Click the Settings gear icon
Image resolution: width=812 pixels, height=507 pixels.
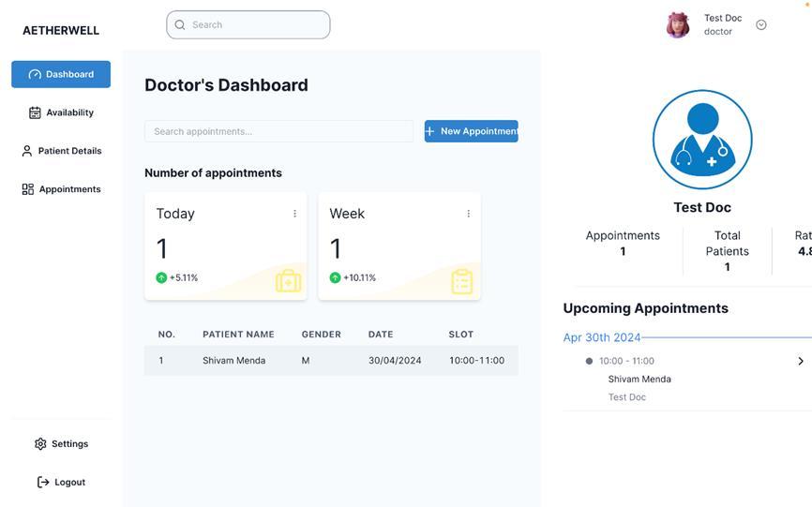pyautogui.click(x=40, y=444)
